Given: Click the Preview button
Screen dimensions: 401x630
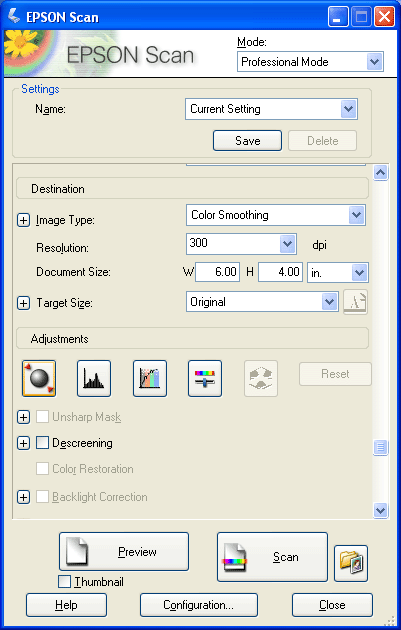Looking at the screenshot, I should point(124,552).
